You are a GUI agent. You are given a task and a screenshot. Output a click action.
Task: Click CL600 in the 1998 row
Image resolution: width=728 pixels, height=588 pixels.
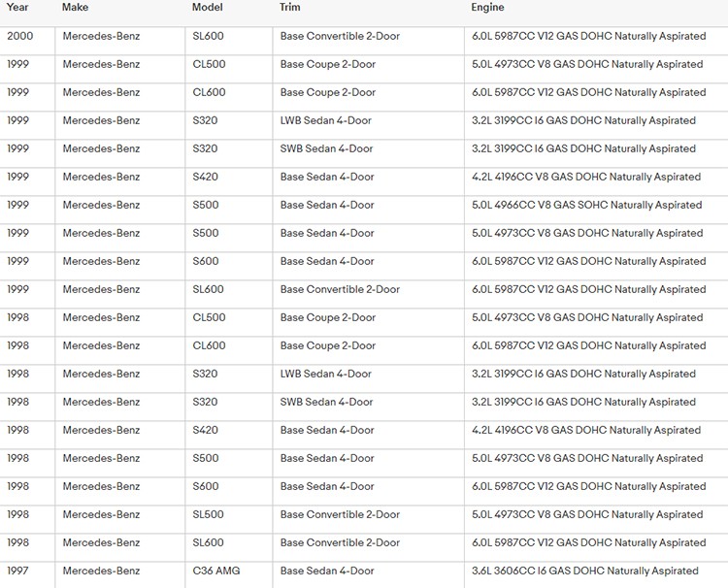pos(209,345)
